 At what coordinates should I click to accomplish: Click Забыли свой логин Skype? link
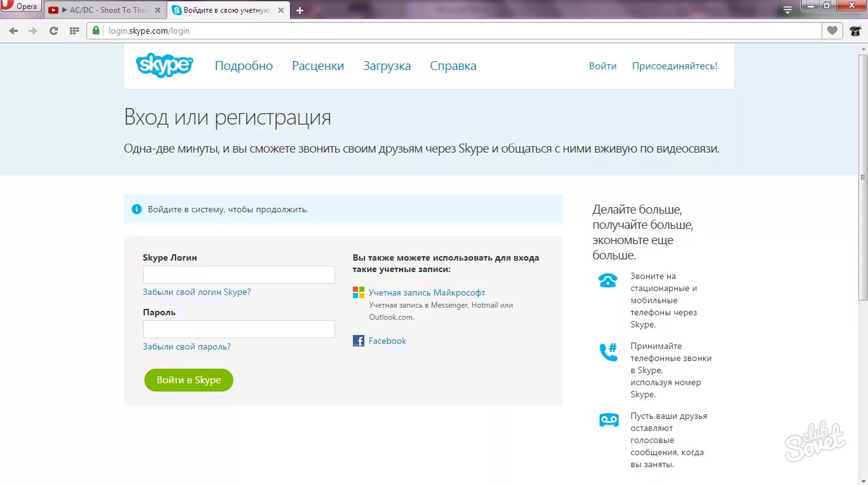197,292
